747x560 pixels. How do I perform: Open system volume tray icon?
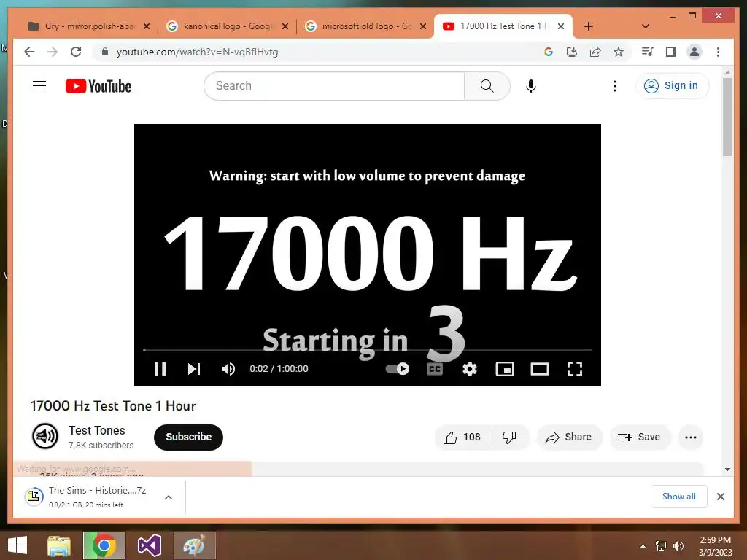(x=678, y=546)
